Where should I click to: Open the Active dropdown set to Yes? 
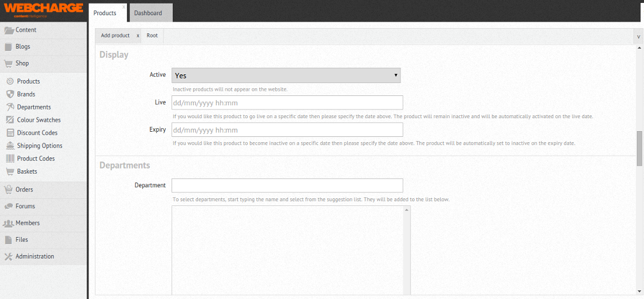pos(286,75)
